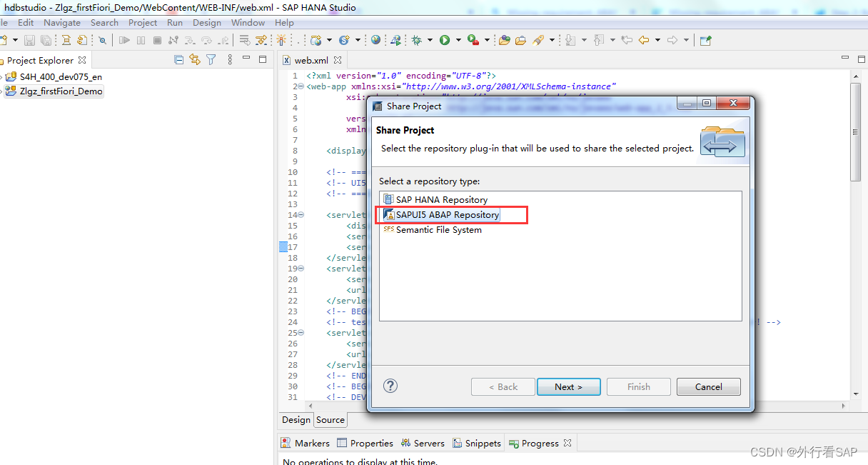
Task: Click the Last Edit Location icon
Action: click(627, 40)
